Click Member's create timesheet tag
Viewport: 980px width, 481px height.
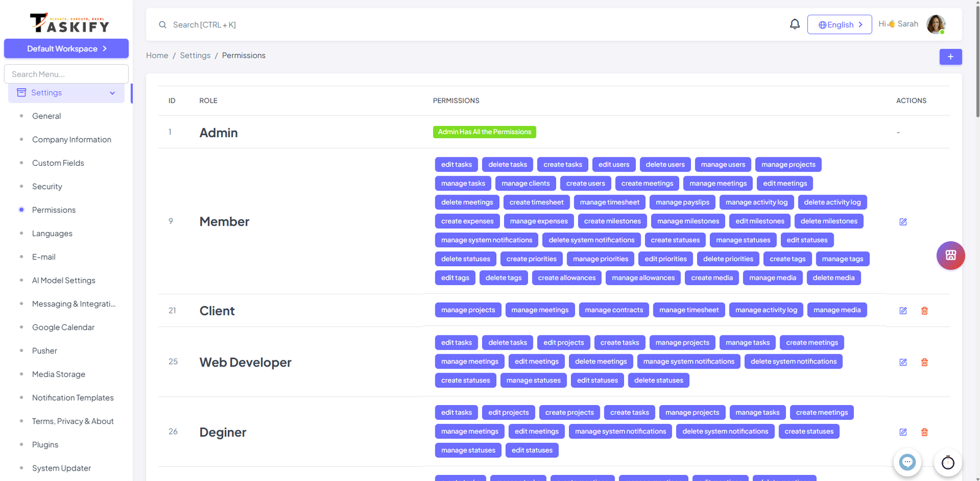coord(537,203)
